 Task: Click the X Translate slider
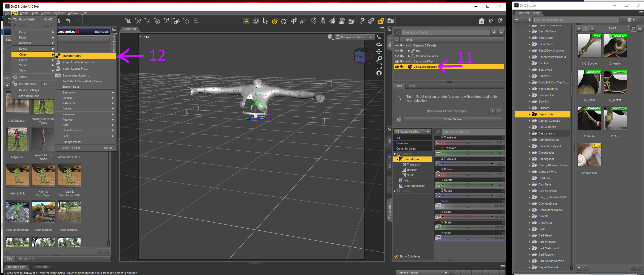coord(468,142)
